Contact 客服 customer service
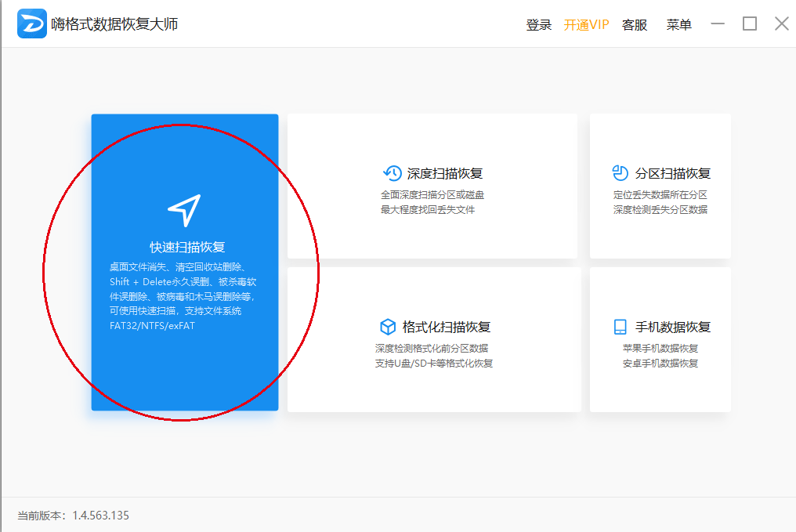Viewport: 796px width, 532px height. click(635, 25)
